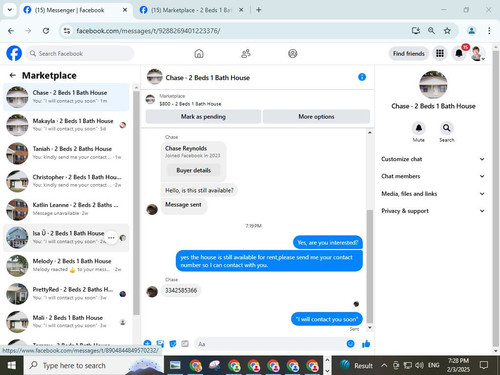This screenshot has width=500, height=375.
Task: Open the Windows Start menu
Action: [x=11, y=365]
